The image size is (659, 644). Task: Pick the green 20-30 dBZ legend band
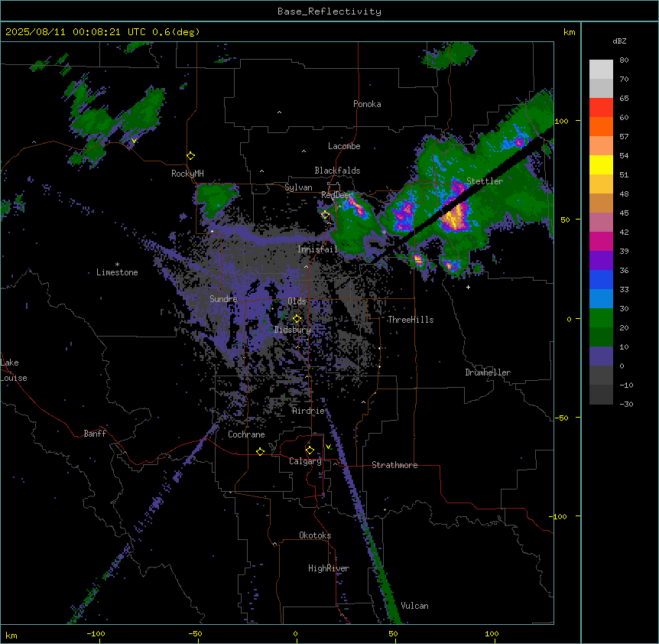tap(601, 318)
